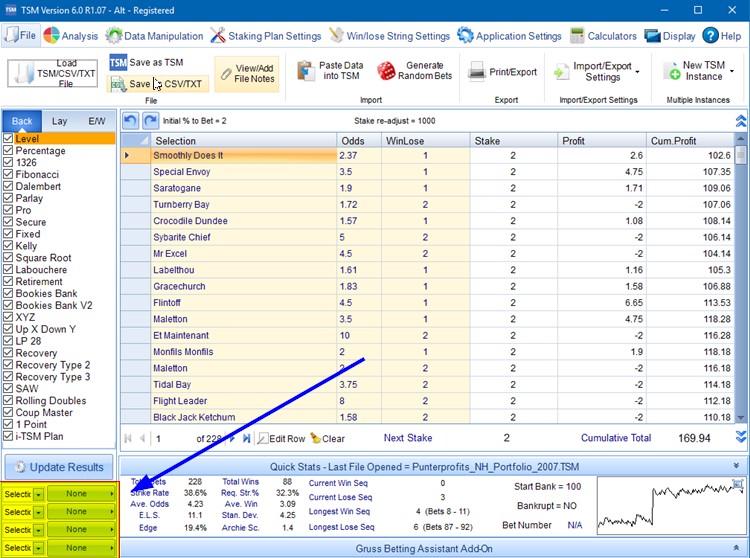Generate random bets with dice icon
Image resolution: width=750 pixels, height=558 pixels.
click(386, 71)
